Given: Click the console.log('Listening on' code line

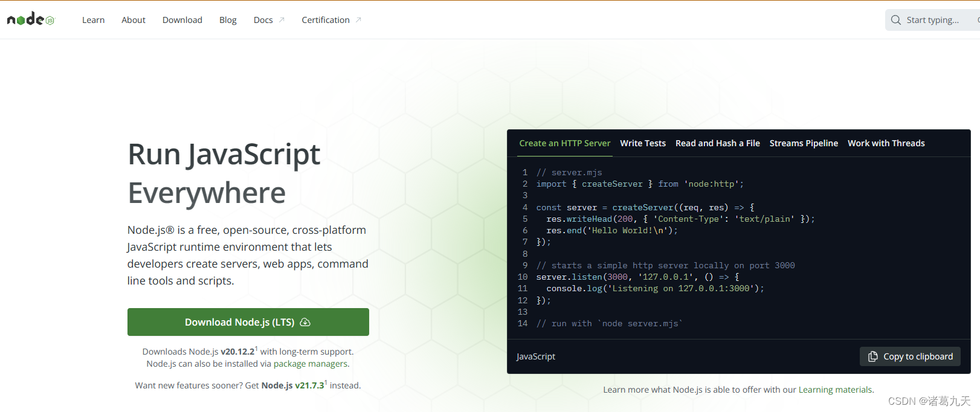Looking at the screenshot, I should point(656,288).
